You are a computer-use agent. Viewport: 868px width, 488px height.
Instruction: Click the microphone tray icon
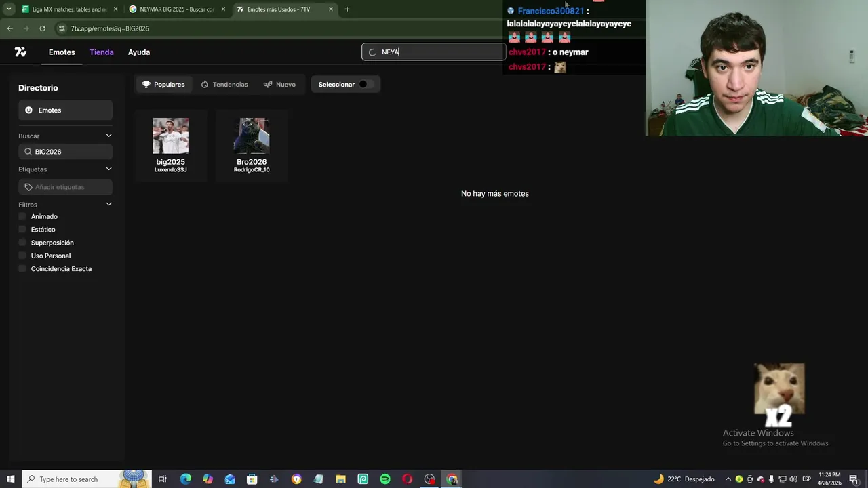pos(771,479)
